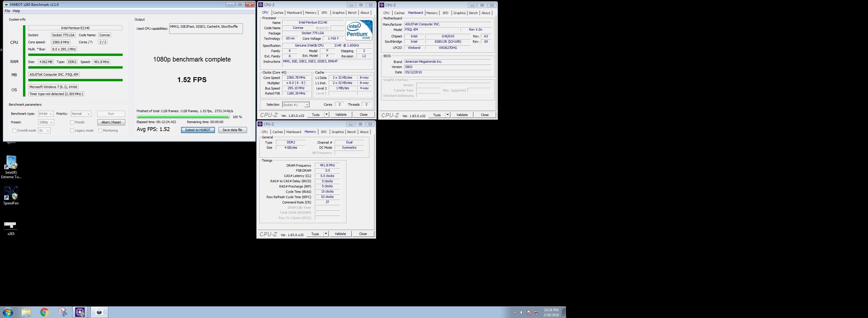
Task: Minimize the CPU-Z Memory window
Action: (x=351, y=124)
